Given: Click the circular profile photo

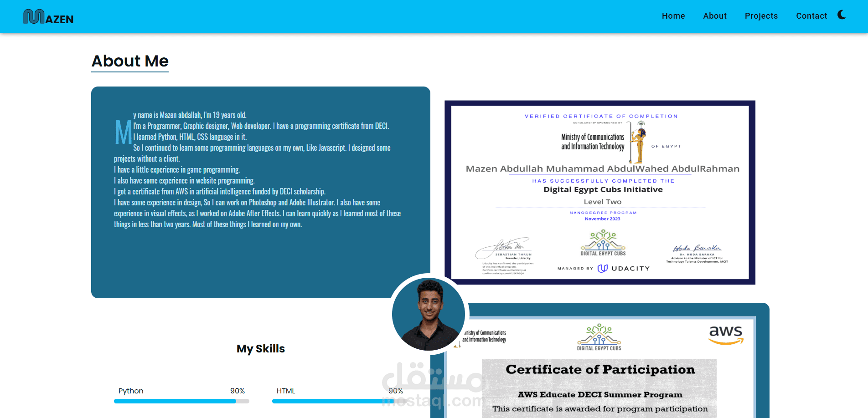Looking at the screenshot, I should (428, 314).
